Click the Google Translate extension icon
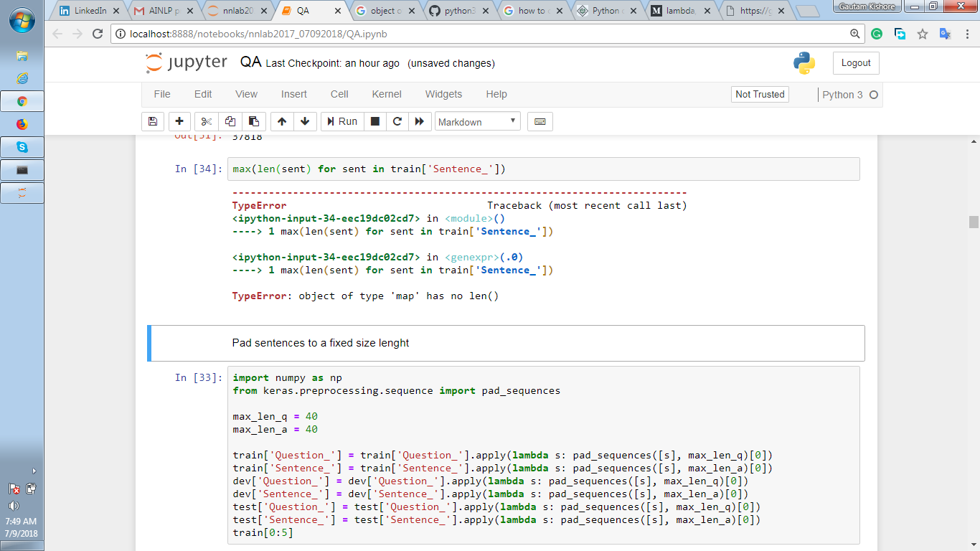Viewport: 980px width, 551px height. pos(946,34)
